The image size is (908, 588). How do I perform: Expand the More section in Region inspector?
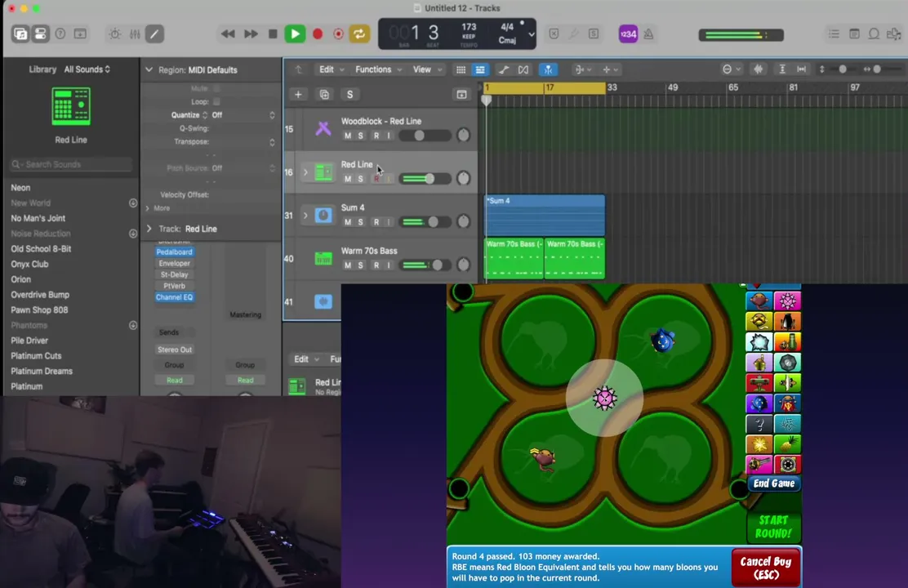[148, 208]
